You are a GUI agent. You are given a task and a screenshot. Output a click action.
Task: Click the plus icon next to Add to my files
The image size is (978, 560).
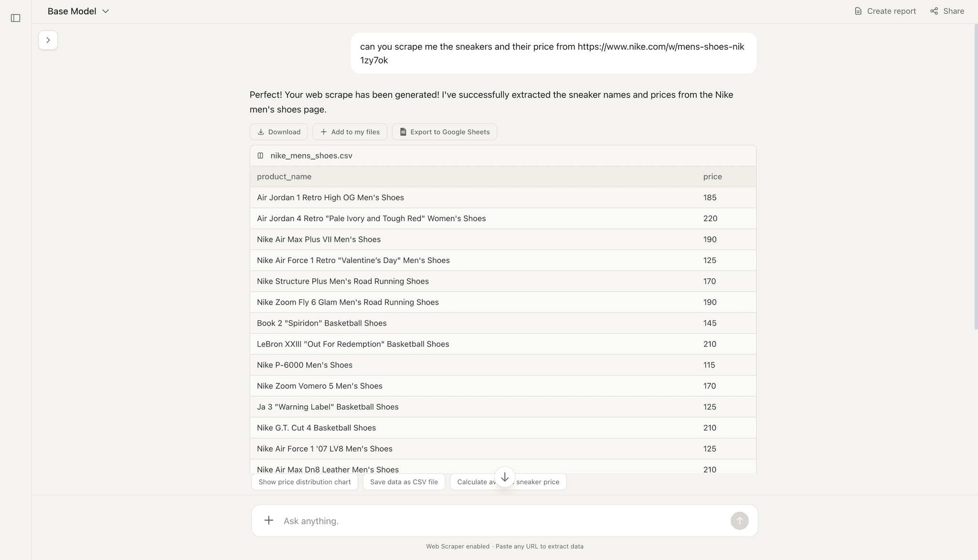click(324, 132)
